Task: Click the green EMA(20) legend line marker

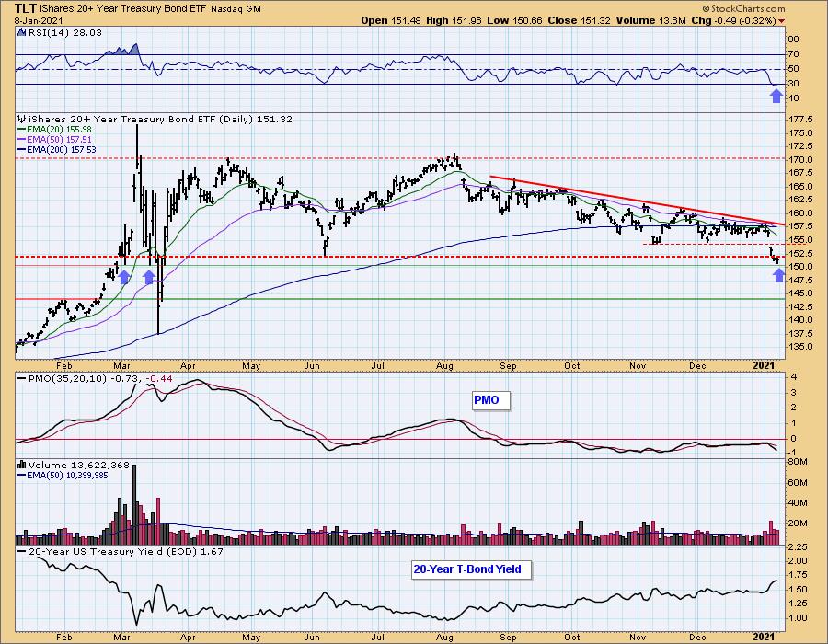Action: coord(22,130)
